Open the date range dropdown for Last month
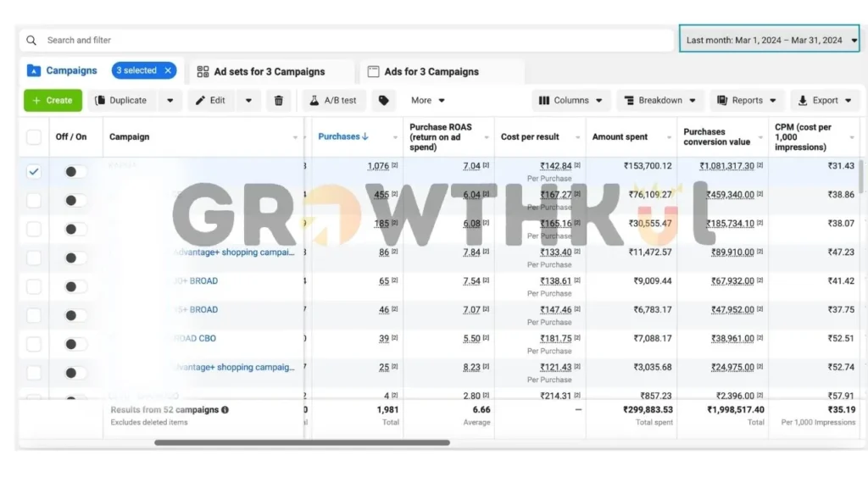The height and width of the screenshot is (488, 868). 770,40
